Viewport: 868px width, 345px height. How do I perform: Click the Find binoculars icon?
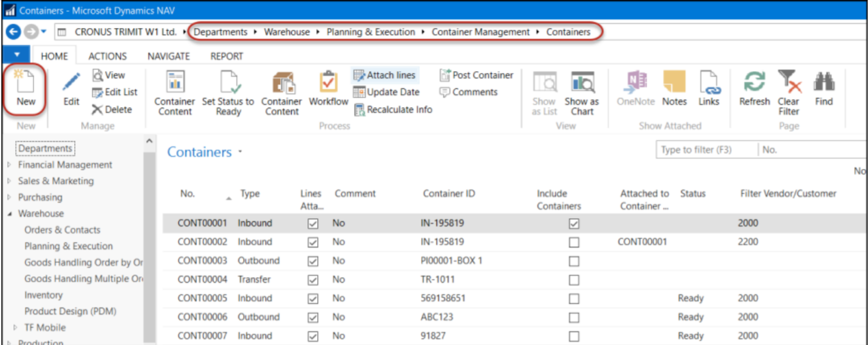[x=824, y=81]
